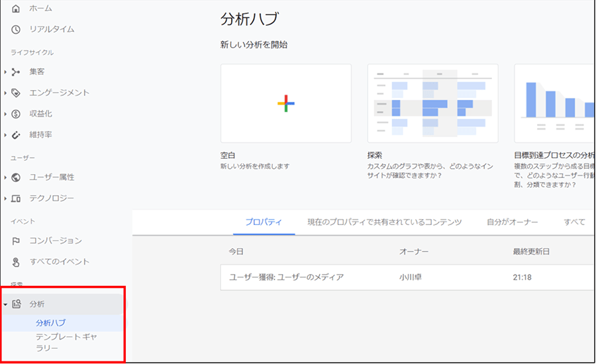Image resolution: width=596 pixels, height=364 pixels.
Task: Open the ユーザー獲得: ユーザーのメディア analysis row
Action: pos(286,277)
